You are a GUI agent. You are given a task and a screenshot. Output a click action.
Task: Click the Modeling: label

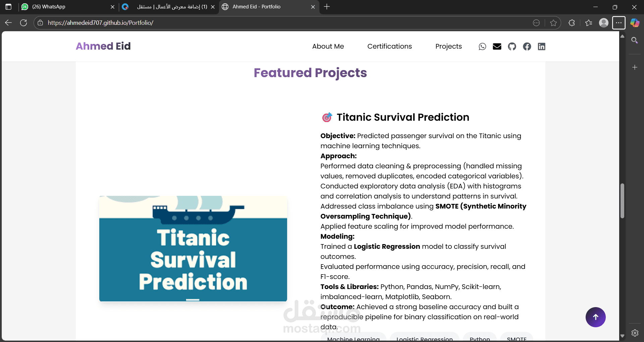[x=337, y=236]
